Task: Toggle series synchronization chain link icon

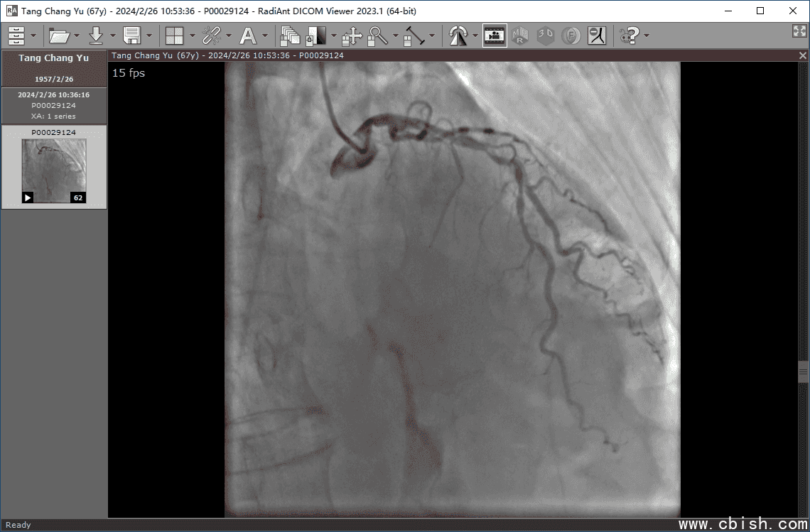Action: [211, 36]
